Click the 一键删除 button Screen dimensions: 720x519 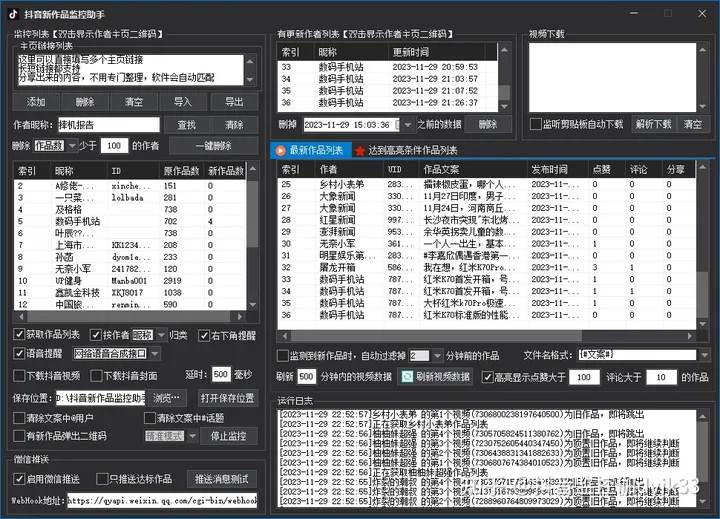(x=214, y=146)
